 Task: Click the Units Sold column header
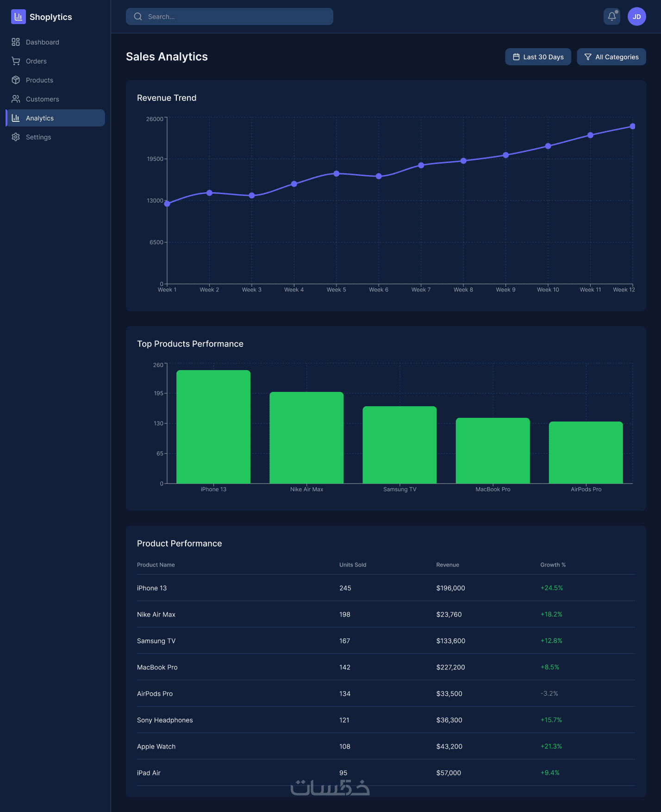[x=353, y=565]
